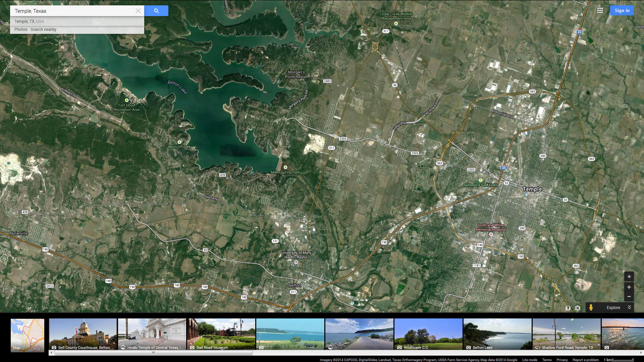Switch to Lite mode link
This screenshot has height=362, width=644.
pyautogui.click(x=529, y=360)
